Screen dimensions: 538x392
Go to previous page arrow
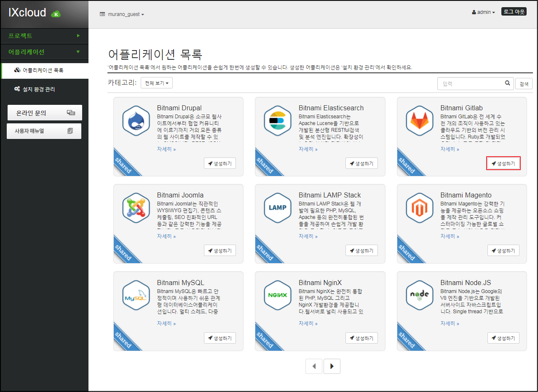(x=314, y=366)
